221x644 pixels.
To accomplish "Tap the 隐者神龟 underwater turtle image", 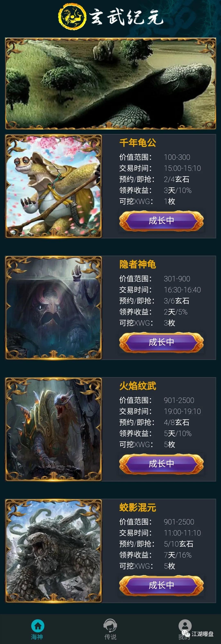I will click(53, 308).
